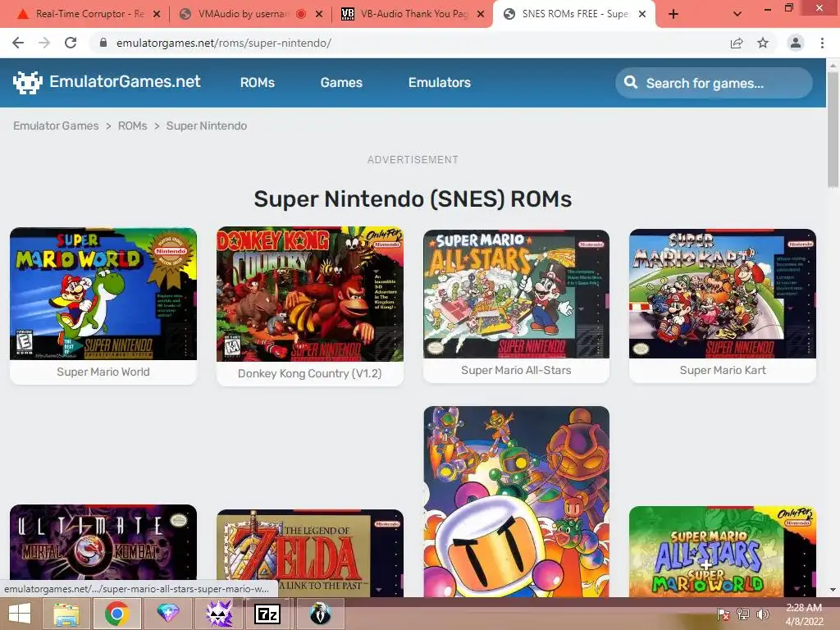Click the Chrome taskbar icon

coord(116,614)
